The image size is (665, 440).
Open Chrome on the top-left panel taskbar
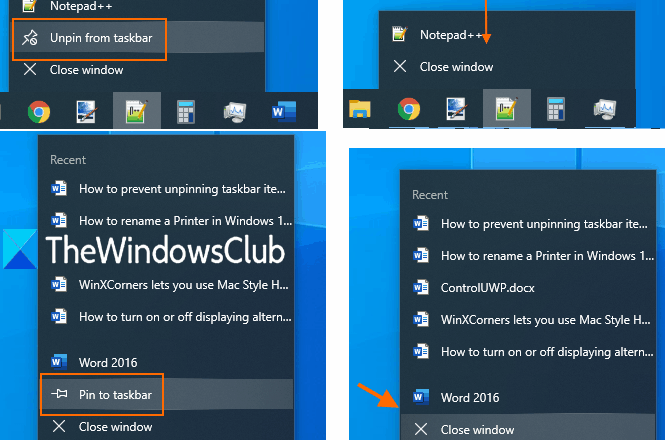(x=39, y=112)
